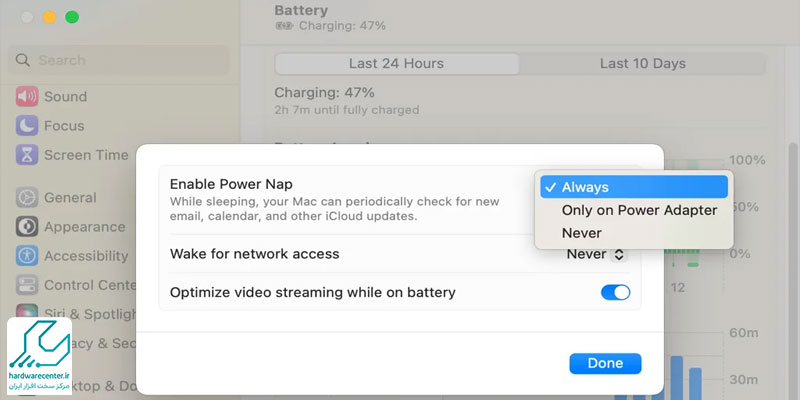The width and height of the screenshot is (800, 400).
Task: Toggle Optimize video streaming while on battery
Action: [615, 293]
